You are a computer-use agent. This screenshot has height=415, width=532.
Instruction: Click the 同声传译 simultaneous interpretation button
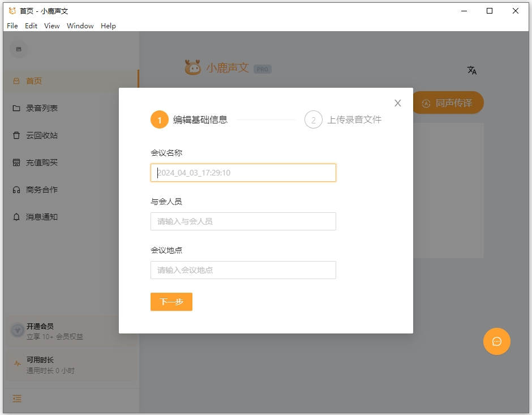click(449, 103)
